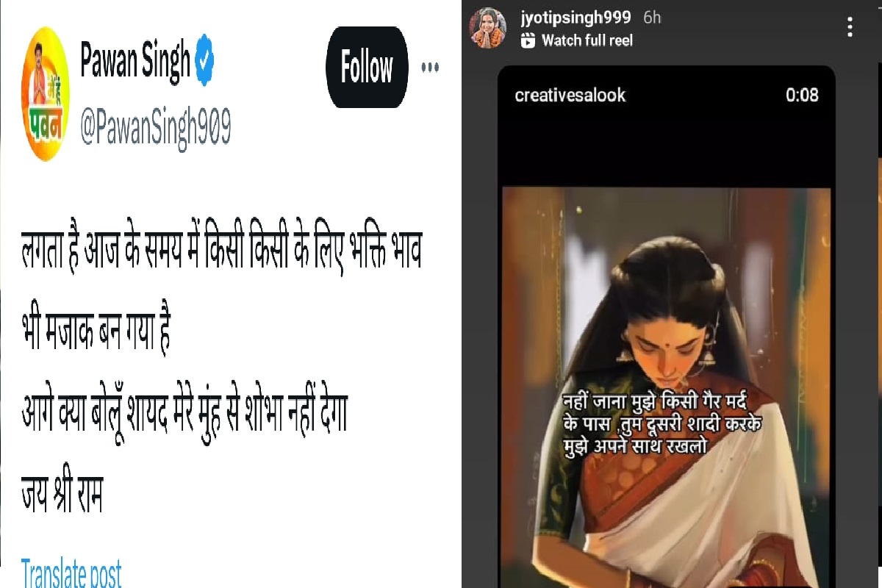Click the tweet line 'भी मजाक बन गया है'
882x588 pixels.
96,336
